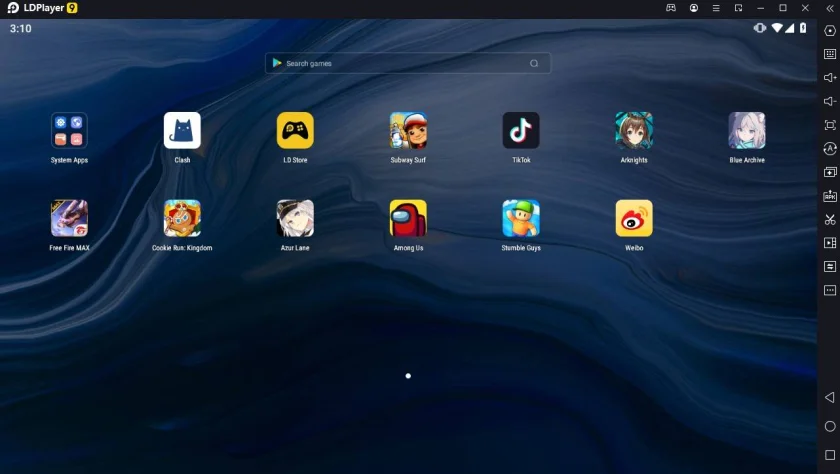Click the LDPlayer logo in title bar

[13, 8]
